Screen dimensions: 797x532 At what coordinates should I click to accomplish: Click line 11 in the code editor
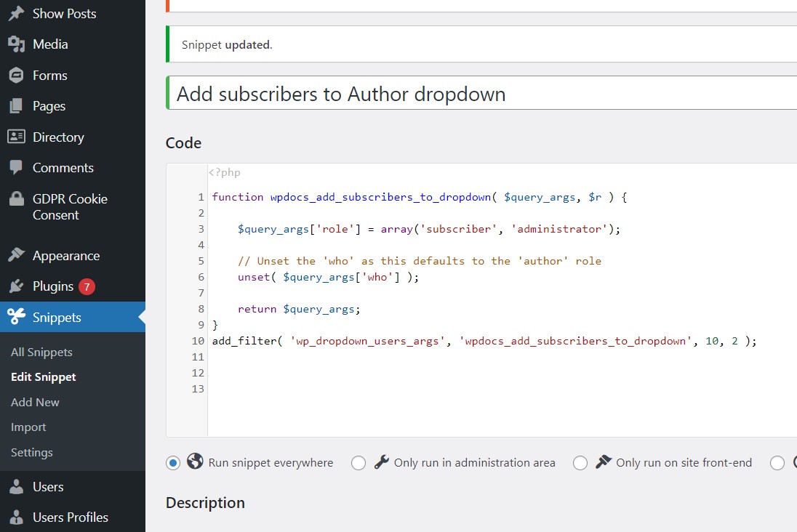click(436, 357)
